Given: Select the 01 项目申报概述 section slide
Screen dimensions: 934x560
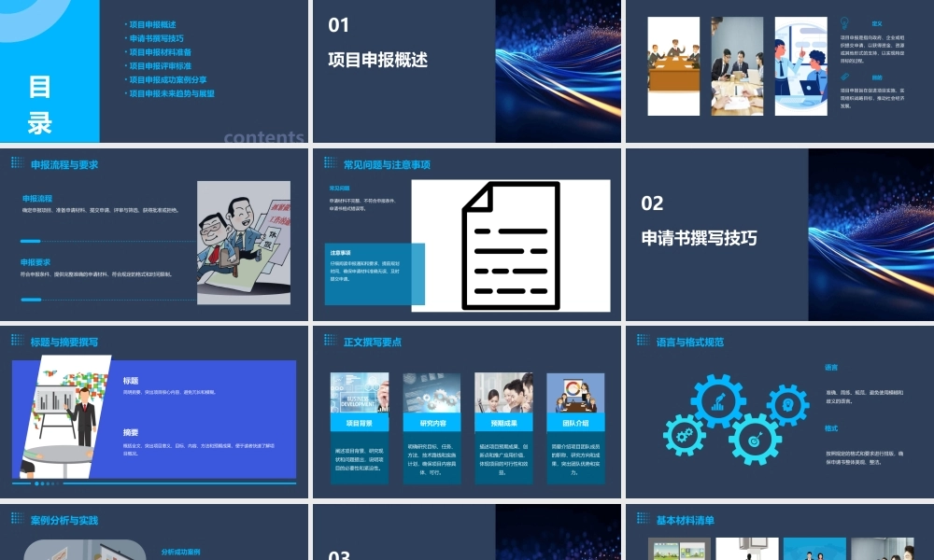Looking at the screenshot, I should tap(466, 71).
